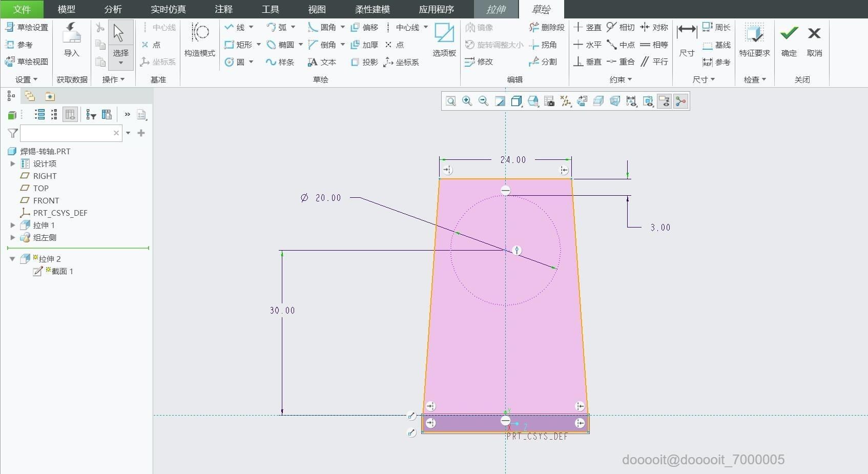This screenshot has width=868, height=474.
Task: Expand the 拉伸 1 tree node
Action: [13, 225]
